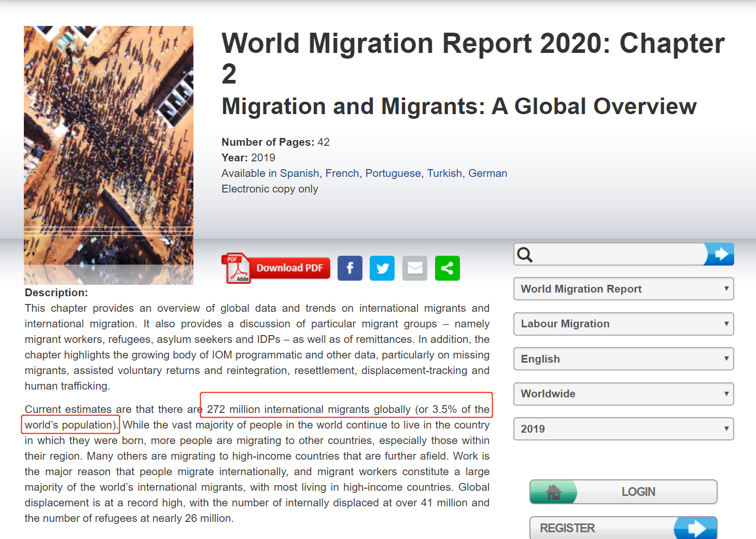The width and height of the screenshot is (756, 539).
Task: Share the report on Twitter
Action: (382, 268)
